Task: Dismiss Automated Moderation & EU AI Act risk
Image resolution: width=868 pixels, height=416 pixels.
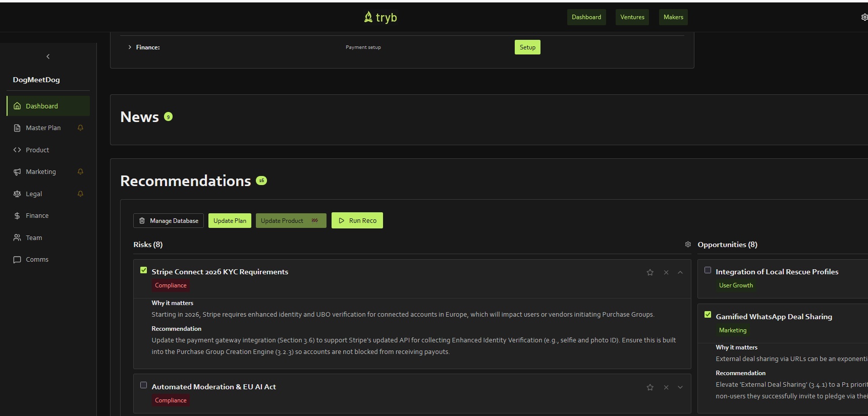Action: coord(666,387)
